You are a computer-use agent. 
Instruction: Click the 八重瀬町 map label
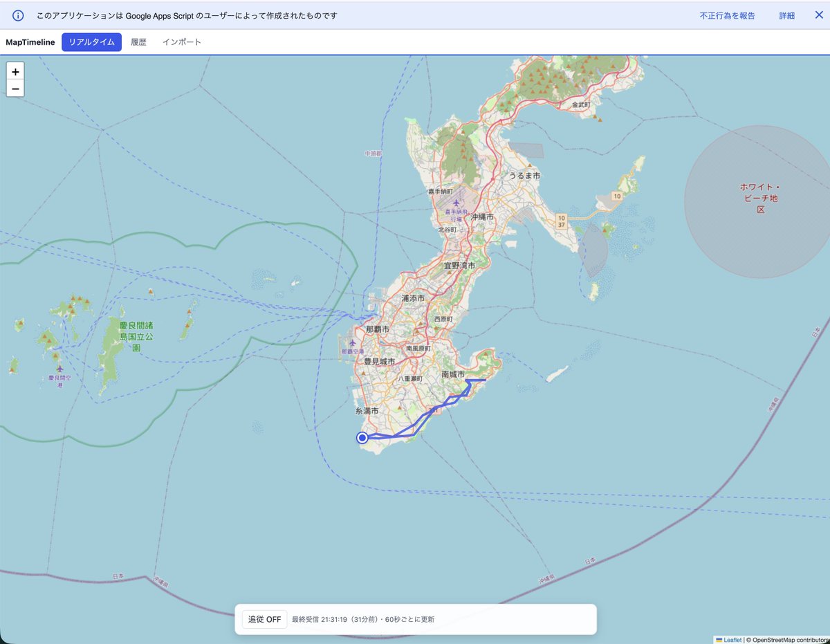409,378
